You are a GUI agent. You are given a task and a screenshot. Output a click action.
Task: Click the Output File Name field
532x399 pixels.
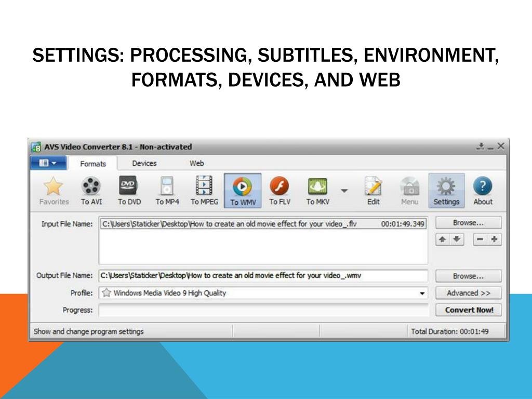tap(263, 276)
